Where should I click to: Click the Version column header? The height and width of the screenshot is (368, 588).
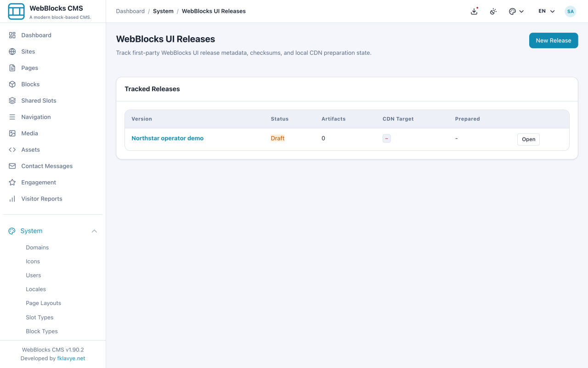pos(141,119)
